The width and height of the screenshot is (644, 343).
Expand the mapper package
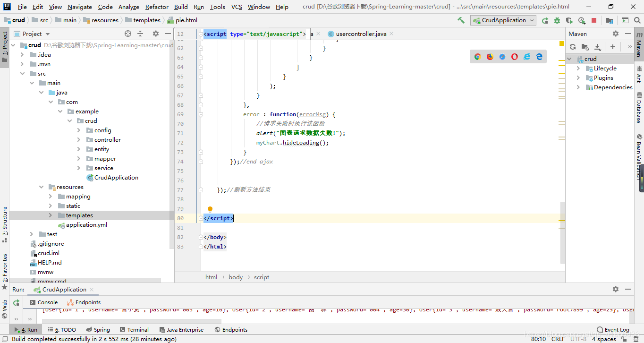click(x=78, y=159)
